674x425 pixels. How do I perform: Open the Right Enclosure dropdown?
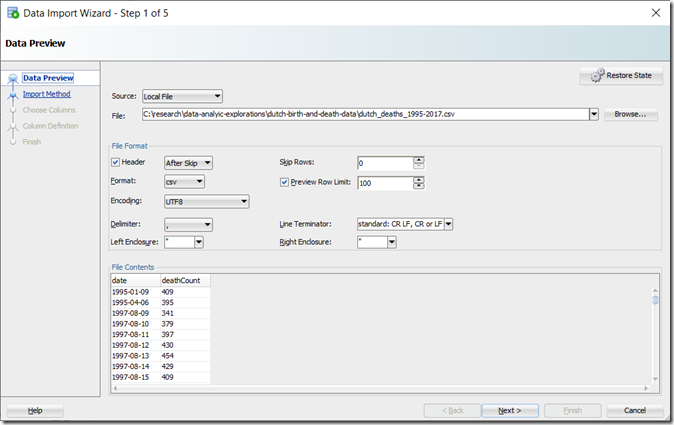tap(392, 242)
